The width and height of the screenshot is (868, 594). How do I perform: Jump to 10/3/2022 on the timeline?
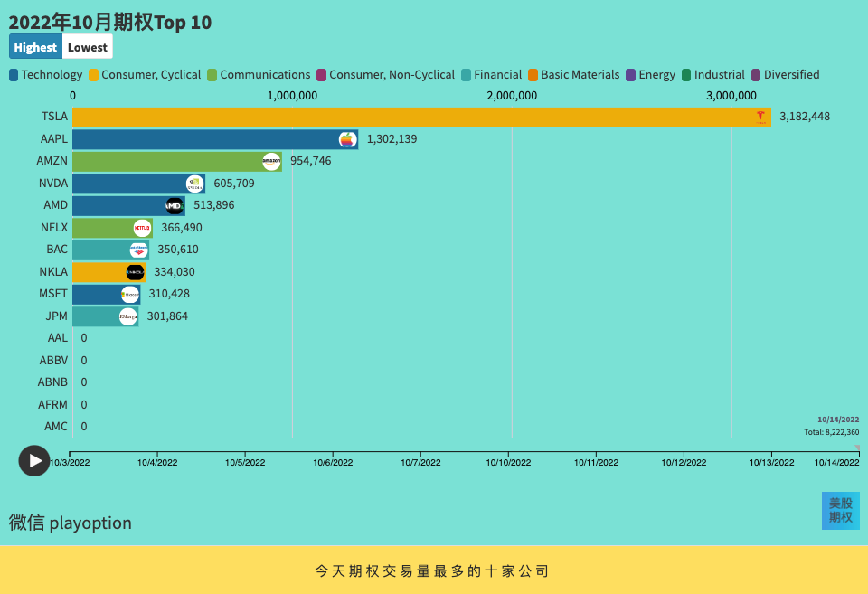tap(70, 462)
